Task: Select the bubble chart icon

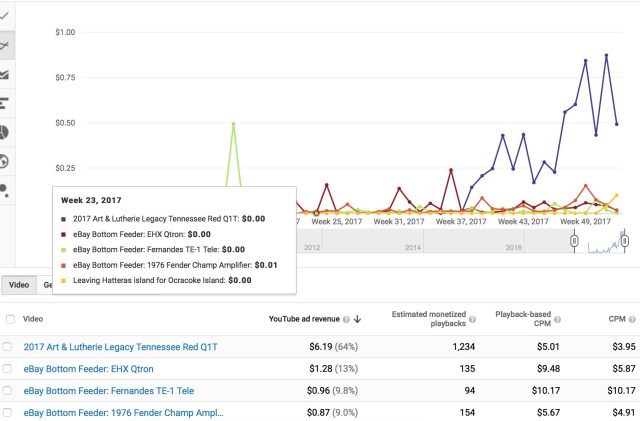Action: coord(6,188)
